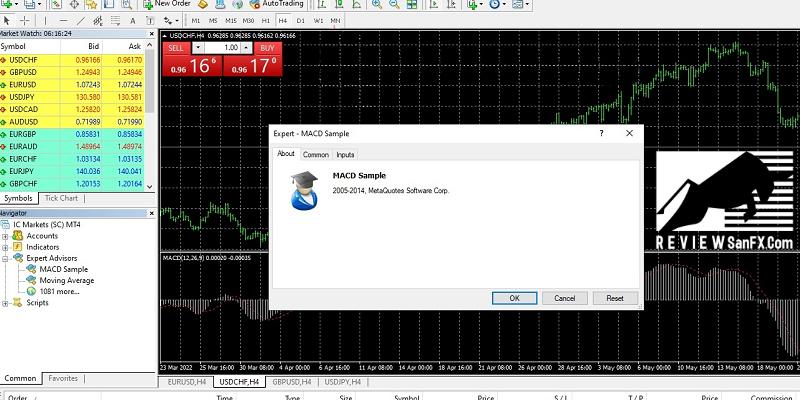Switch to H1 timeframe

pos(266,20)
